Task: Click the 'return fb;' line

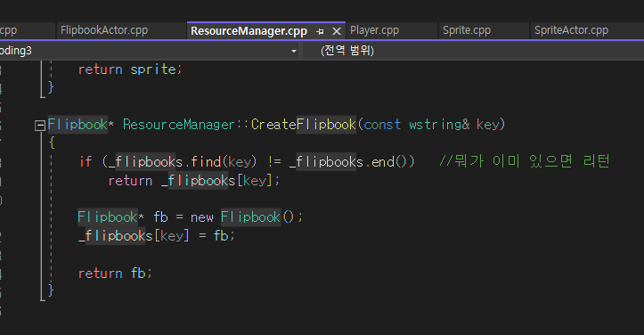Action: [x=115, y=273]
